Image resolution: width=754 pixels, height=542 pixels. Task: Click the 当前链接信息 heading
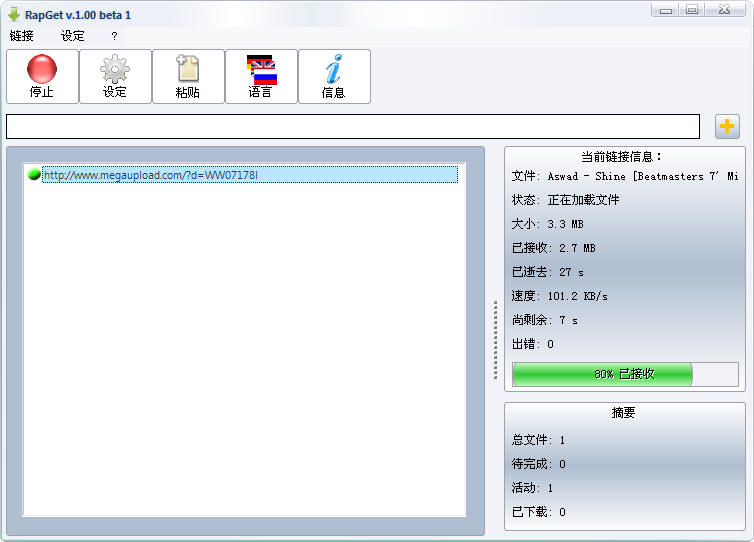(621, 156)
